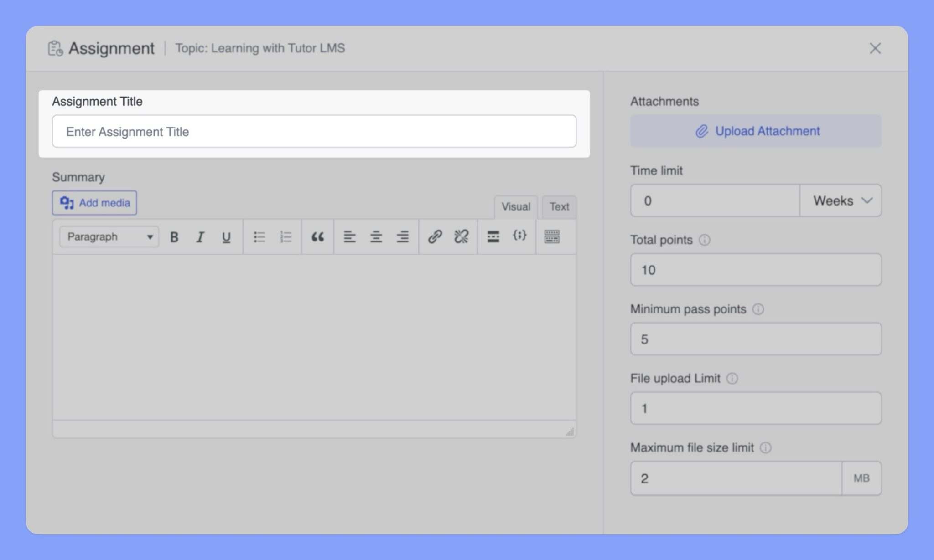
Task: Click the Add media button
Action: [x=94, y=203]
